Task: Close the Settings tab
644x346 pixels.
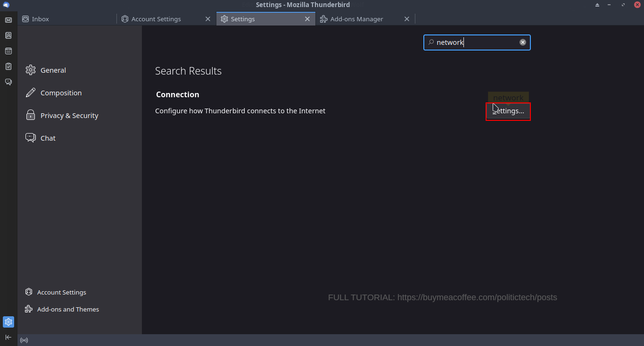Action: 307,19
